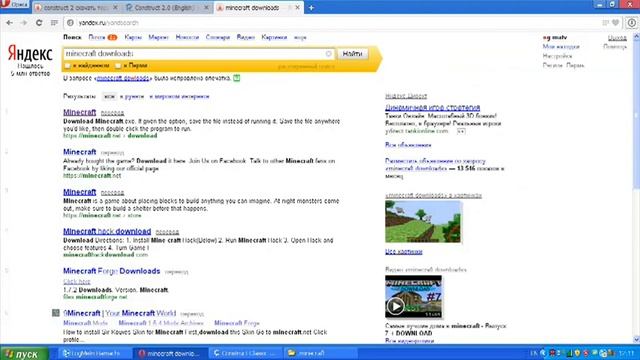Click the Yandex logo
640x360 pixels.
point(30,53)
